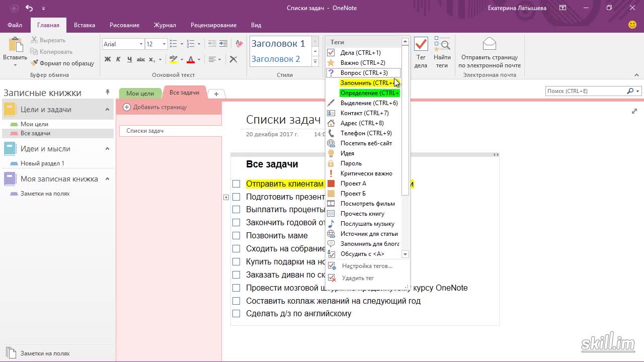Click the Paste (Вставить) clipboard icon
The height and width of the screenshot is (362, 644).
pos(15,44)
